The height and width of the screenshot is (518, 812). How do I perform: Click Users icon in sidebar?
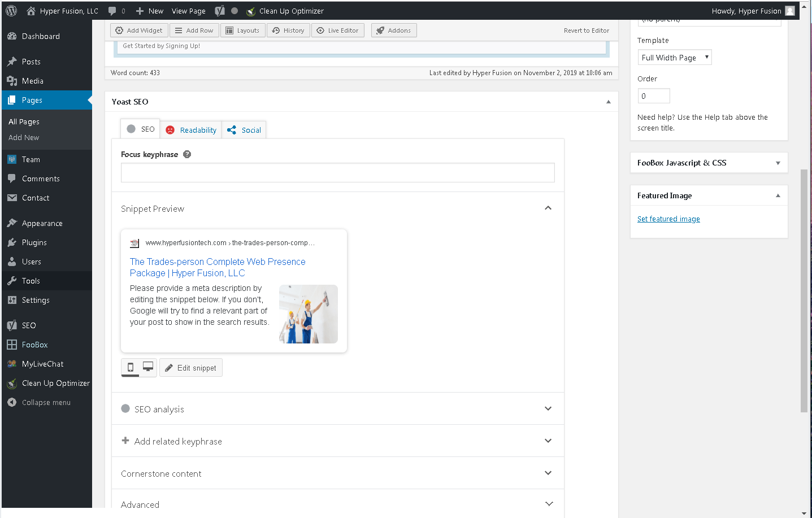click(12, 262)
